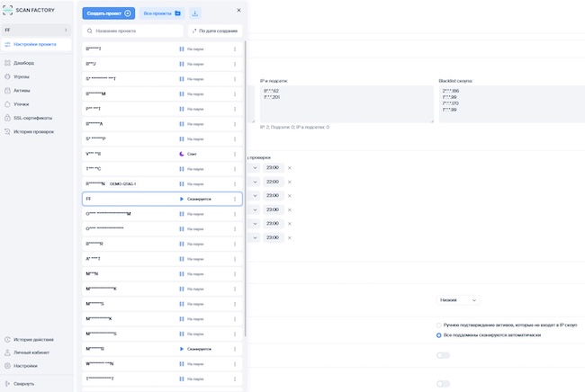Screen dimensions: 585x392
Task: Click the play icon in the FF project row
Action: click(x=182, y=199)
